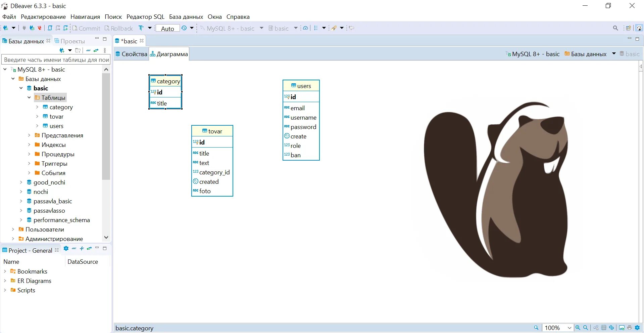The width and height of the screenshot is (644, 333).
Task: Click the arrange diagram layout icon
Action: [596, 328]
